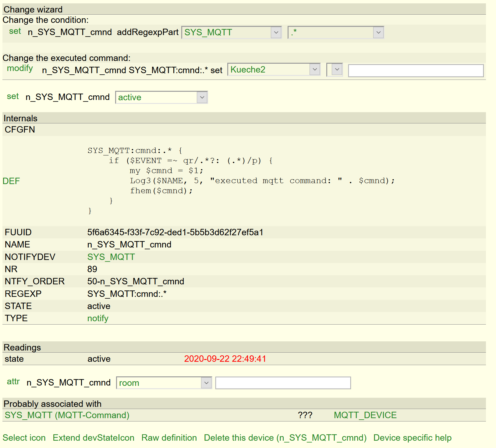Click Delete this device link

pyautogui.click(x=285, y=438)
